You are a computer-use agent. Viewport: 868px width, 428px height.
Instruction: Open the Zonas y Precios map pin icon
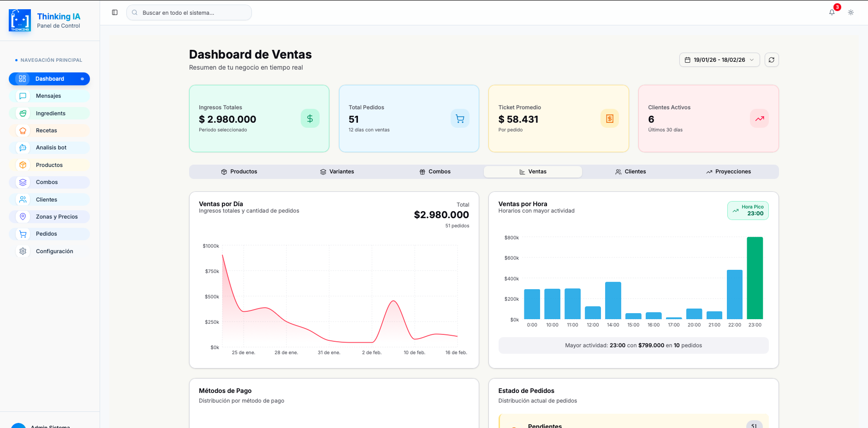coord(22,216)
